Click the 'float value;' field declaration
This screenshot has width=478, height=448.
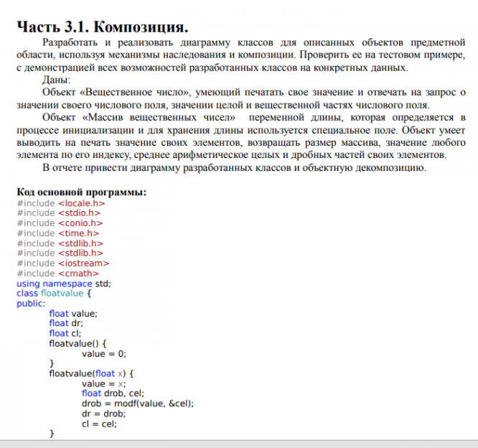[x=73, y=314]
